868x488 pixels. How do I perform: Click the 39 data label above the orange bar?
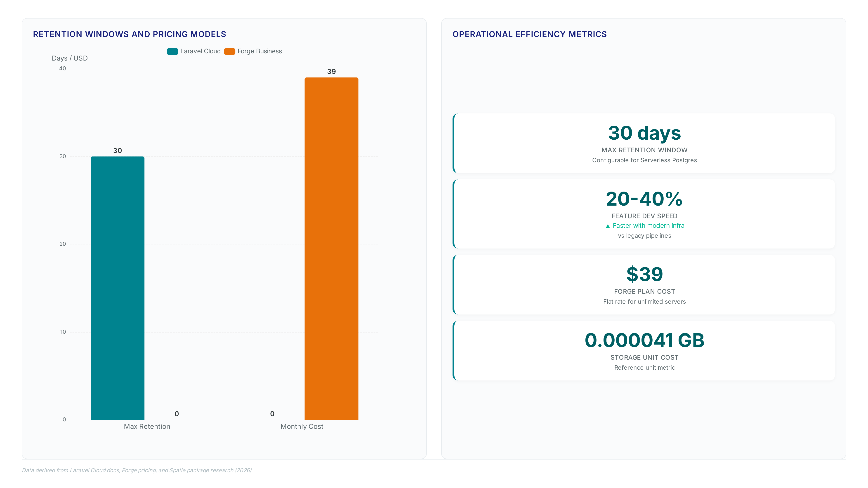pos(331,71)
